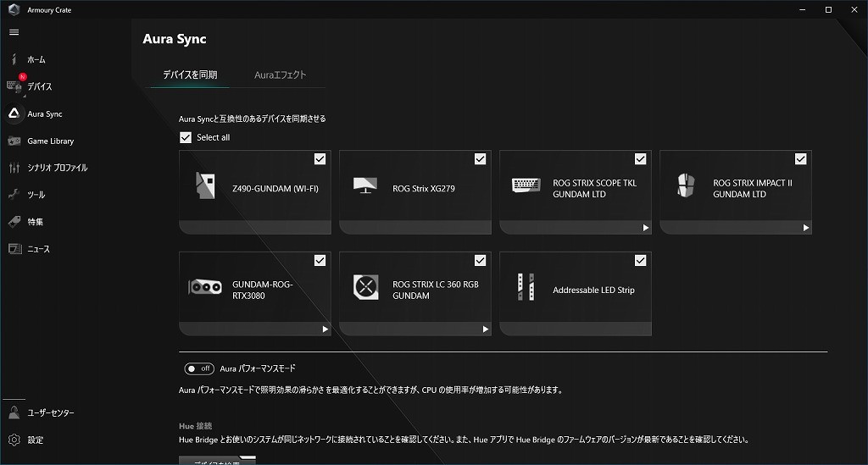This screenshot has height=465, width=868.
Task: Uncheck the Addressable LED Strip checkbox
Action: pyautogui.click(x=641, y=260)
